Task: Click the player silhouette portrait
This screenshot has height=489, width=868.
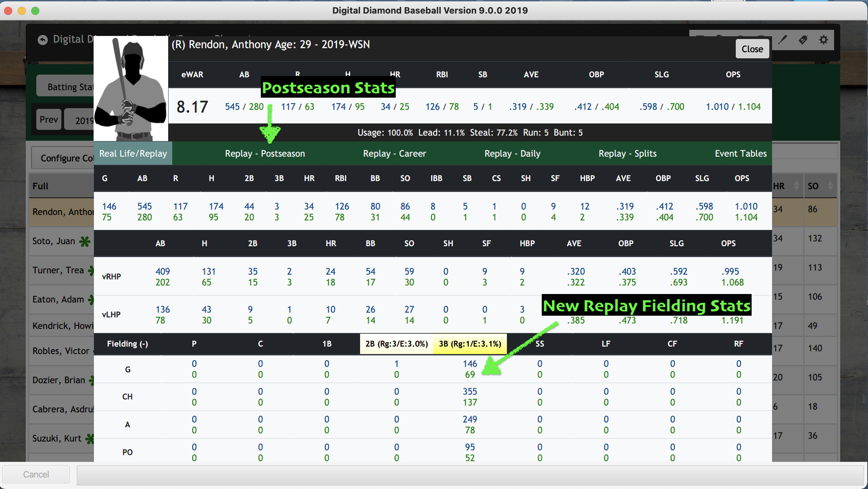Action: click(131, 89)
